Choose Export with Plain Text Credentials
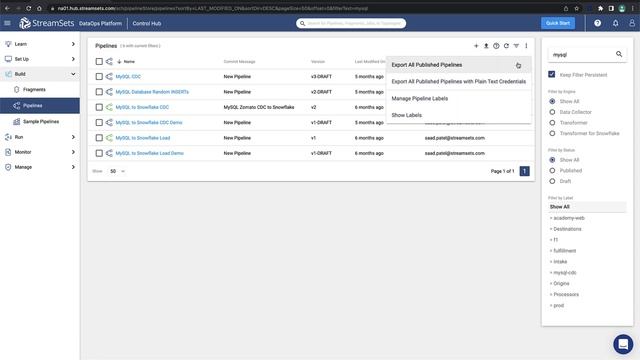 click(x=458, y=82)
